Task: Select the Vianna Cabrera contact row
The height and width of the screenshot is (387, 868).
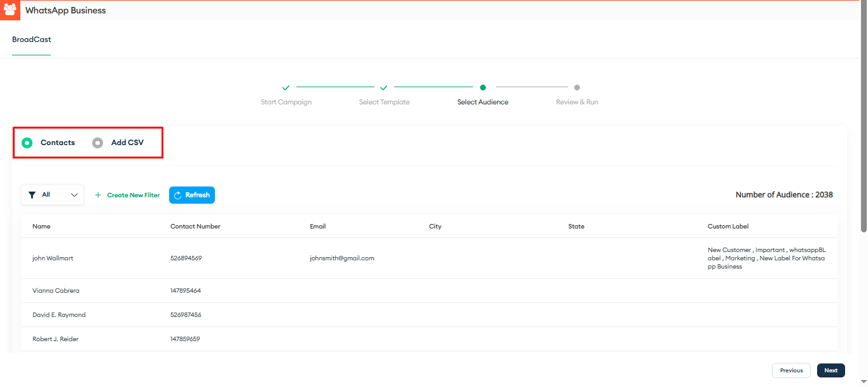Action: pyautogui.click(x=429, y=291)
